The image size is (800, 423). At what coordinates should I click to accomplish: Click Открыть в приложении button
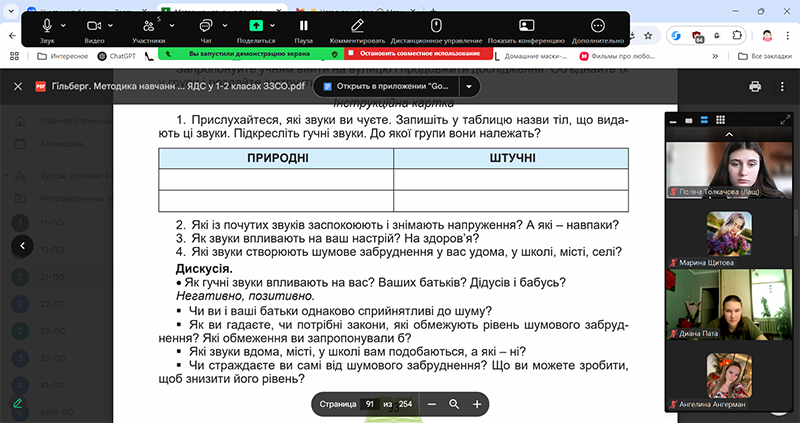point(386,86)
